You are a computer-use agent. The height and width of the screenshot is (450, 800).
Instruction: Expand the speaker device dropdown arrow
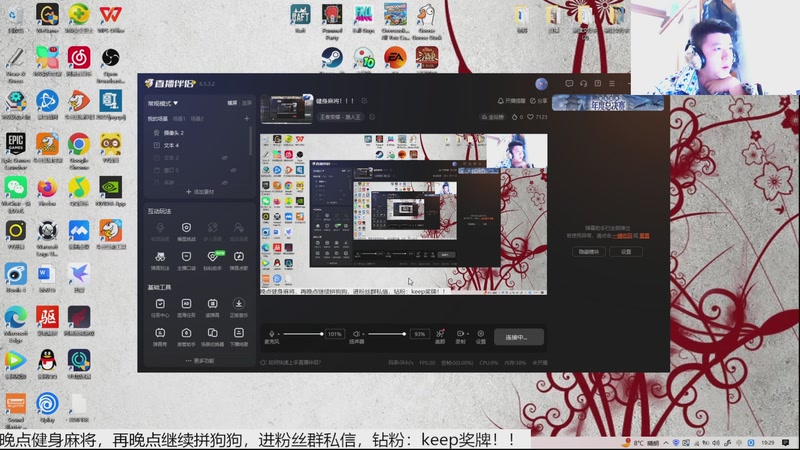point(363,334)
